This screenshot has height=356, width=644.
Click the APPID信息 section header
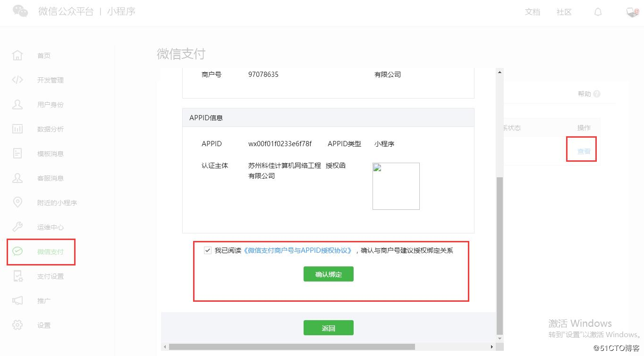(x=328, y=117)
